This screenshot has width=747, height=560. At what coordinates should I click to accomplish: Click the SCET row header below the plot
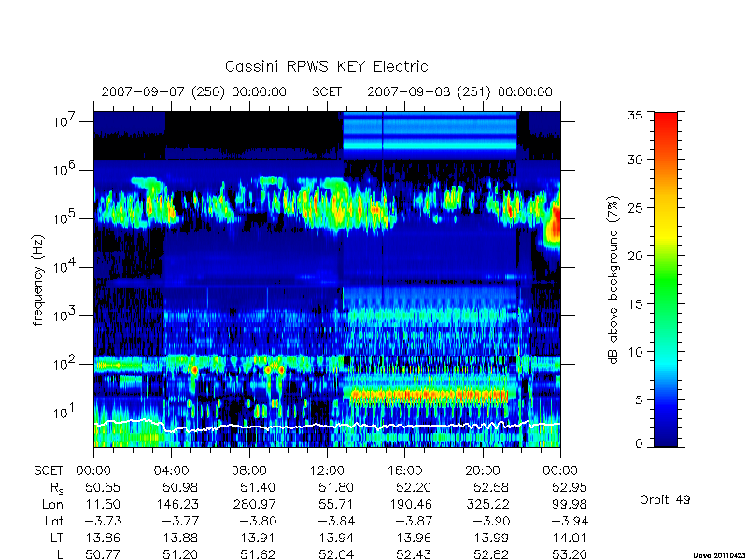pos(49,470)
